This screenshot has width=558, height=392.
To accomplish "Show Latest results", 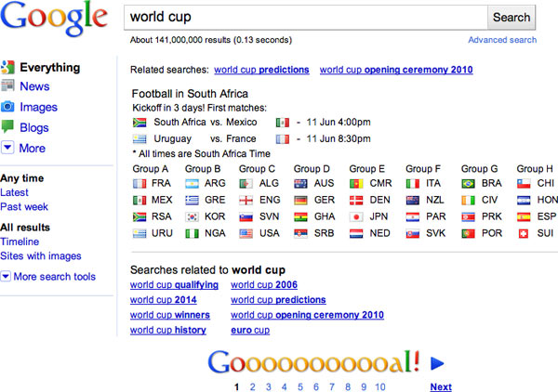I will tap(16, 192).
